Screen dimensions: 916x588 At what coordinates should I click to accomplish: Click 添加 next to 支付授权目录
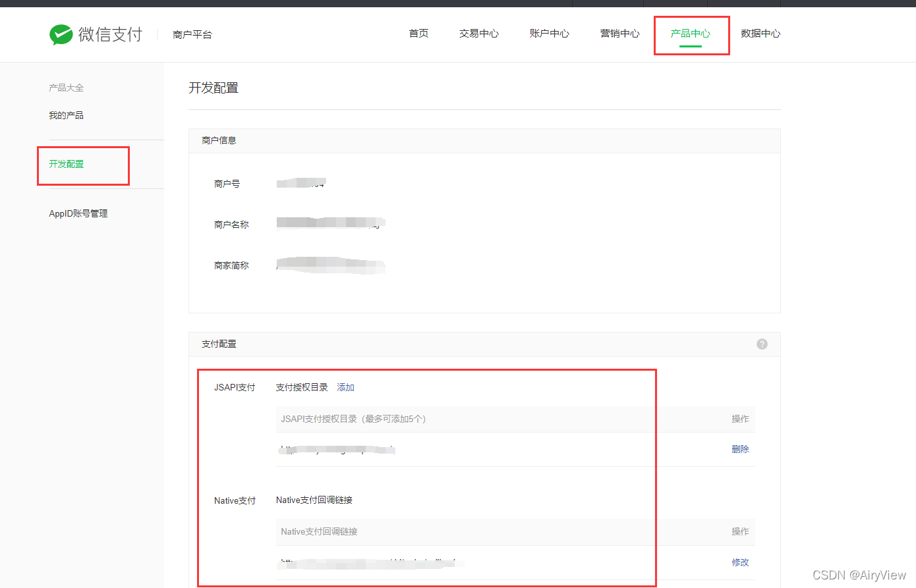tap(345, 387)
